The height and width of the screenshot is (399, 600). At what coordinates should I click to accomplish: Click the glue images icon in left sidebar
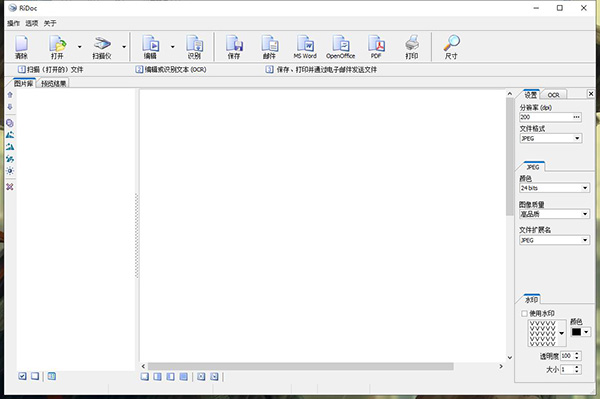pos(10,123)
